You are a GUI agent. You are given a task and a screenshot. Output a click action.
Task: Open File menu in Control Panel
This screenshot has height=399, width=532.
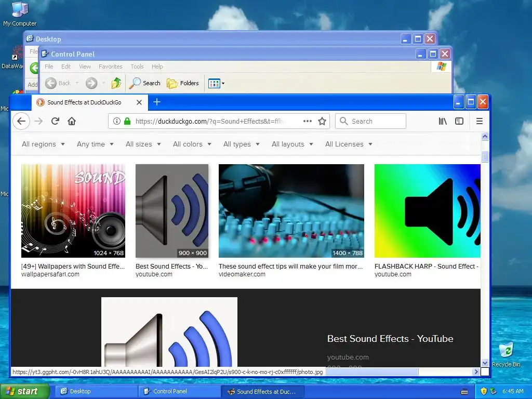(49, 66)
